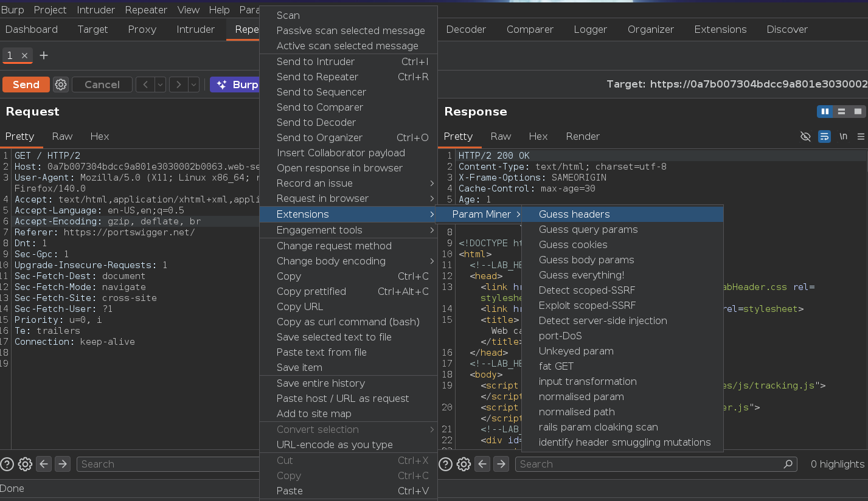Jump to previous response search match
Screen dimensions: 868x501
pyautogui.click(x=482, y=464)
